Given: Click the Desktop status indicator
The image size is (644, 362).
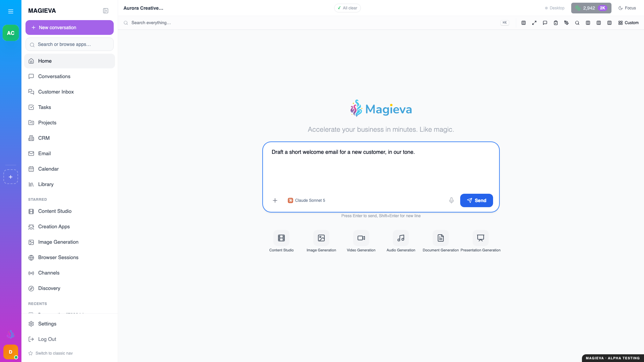Looking at the screenshot, I should 555,8.
